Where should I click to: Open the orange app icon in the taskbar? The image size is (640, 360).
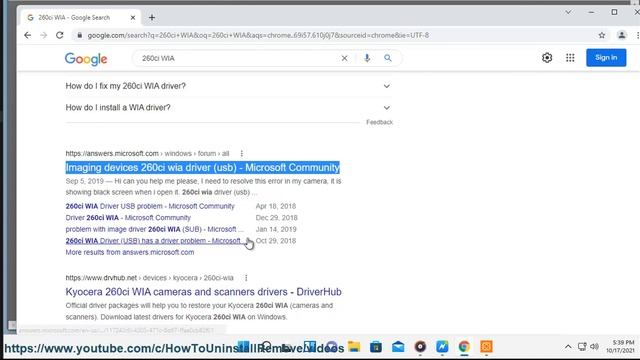(486, 347)
